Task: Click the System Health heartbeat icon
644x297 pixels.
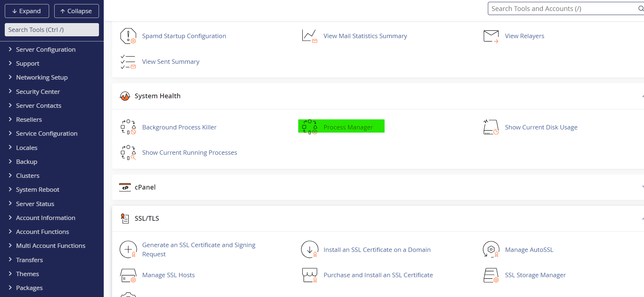Action: [125, 96]
